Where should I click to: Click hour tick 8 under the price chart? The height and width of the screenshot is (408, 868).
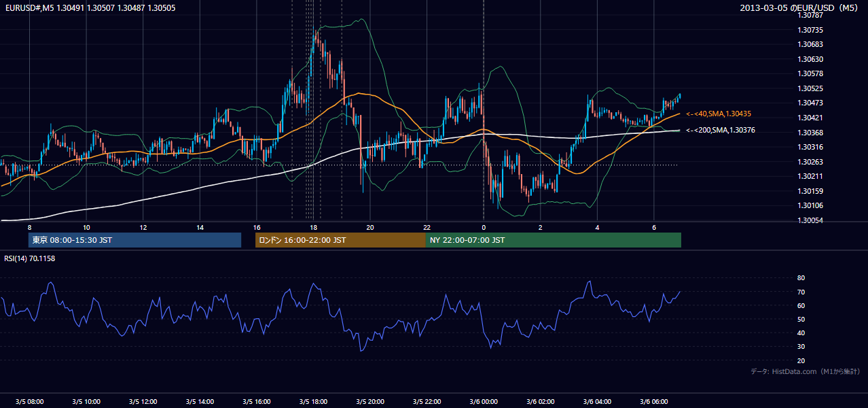(29, 227)
